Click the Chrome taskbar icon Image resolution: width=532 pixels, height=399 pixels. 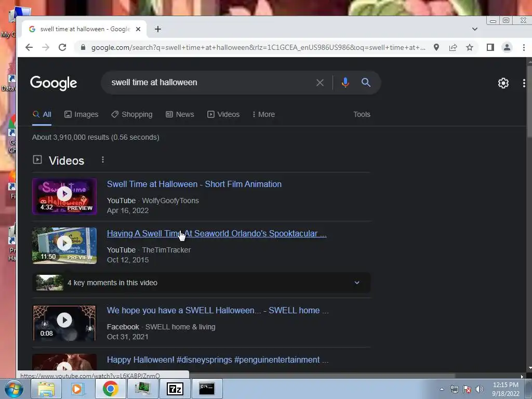pos(110,389)
